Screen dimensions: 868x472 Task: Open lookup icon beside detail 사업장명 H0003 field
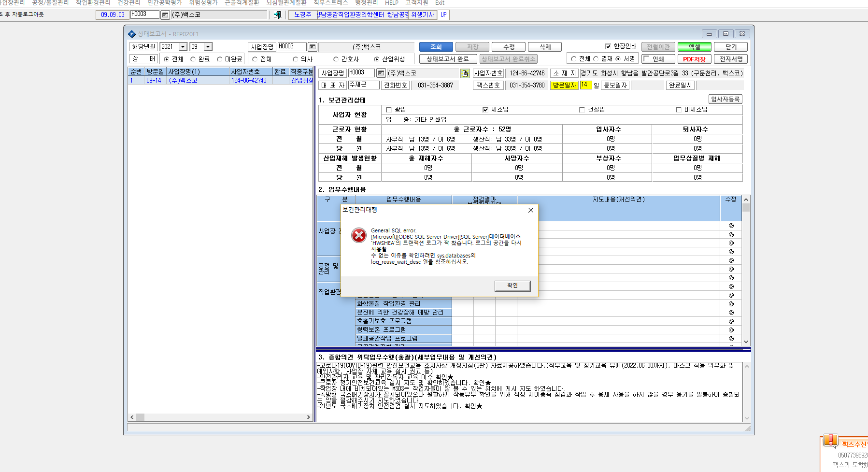[381, 73]
